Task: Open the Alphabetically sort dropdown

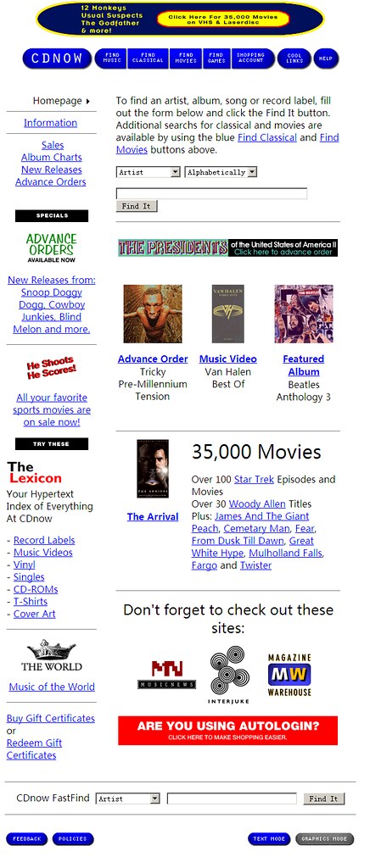Action: coord(221,172)
